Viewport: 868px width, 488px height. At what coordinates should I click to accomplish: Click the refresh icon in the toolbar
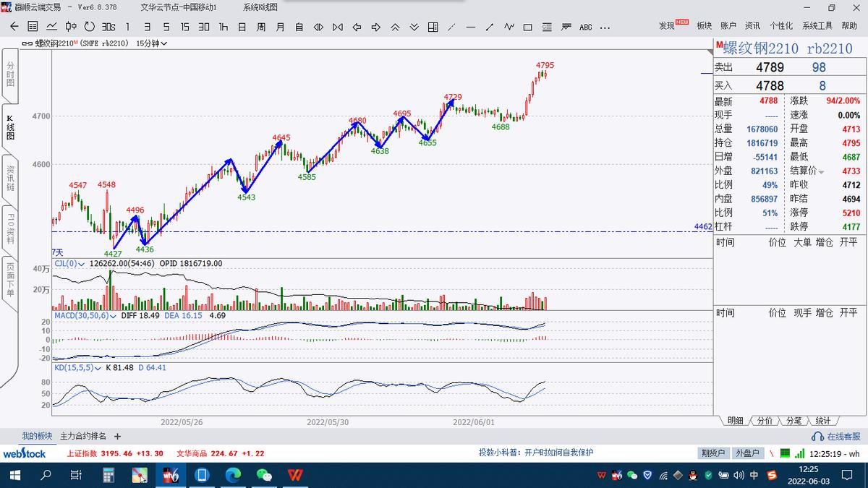tap(89, 27)
